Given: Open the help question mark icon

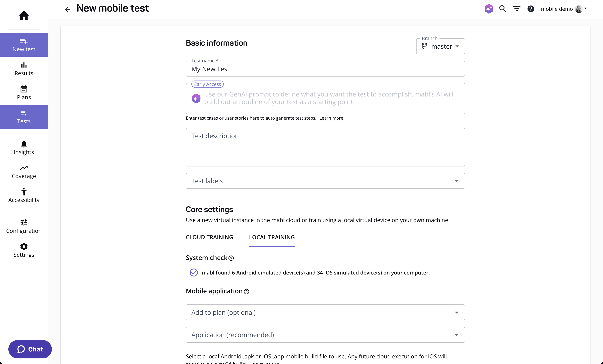Looking at the screenshot, I should (x=531, y=9).
